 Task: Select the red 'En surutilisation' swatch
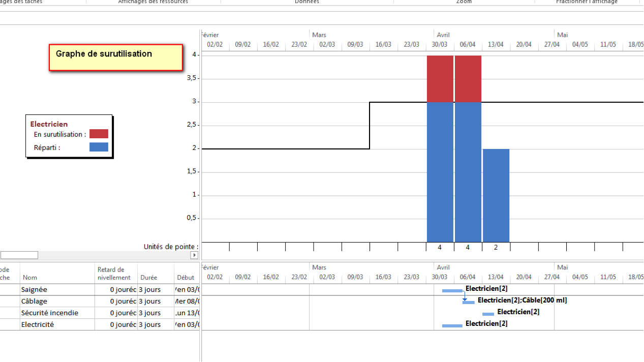(x=99, y=134)
